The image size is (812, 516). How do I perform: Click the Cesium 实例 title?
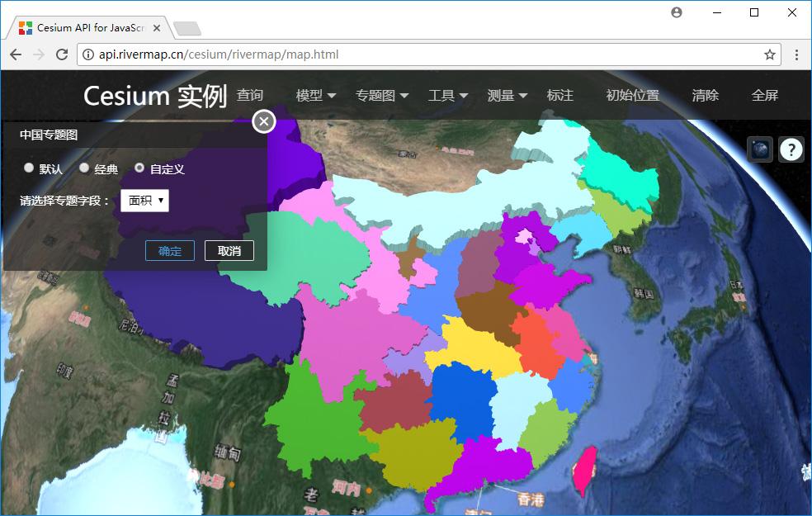tap(155, 96)
